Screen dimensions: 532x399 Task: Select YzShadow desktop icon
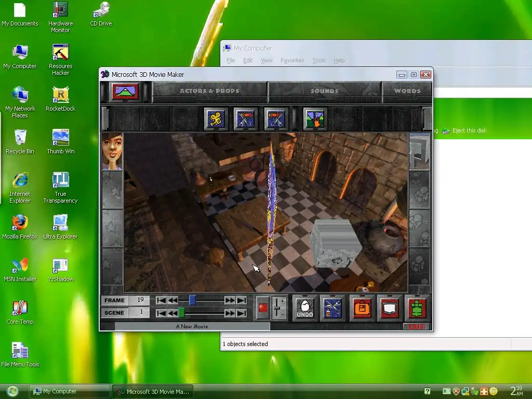(x=60, y=270)
